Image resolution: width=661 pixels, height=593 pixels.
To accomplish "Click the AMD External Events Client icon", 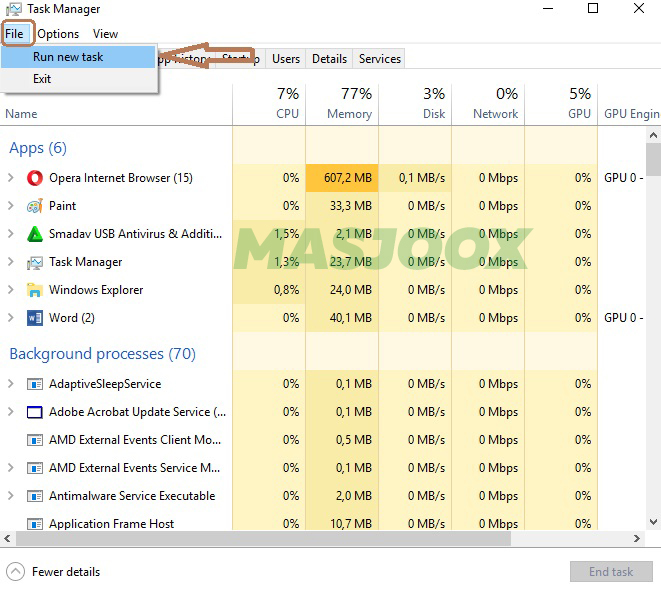I will (x=35, y=440).
